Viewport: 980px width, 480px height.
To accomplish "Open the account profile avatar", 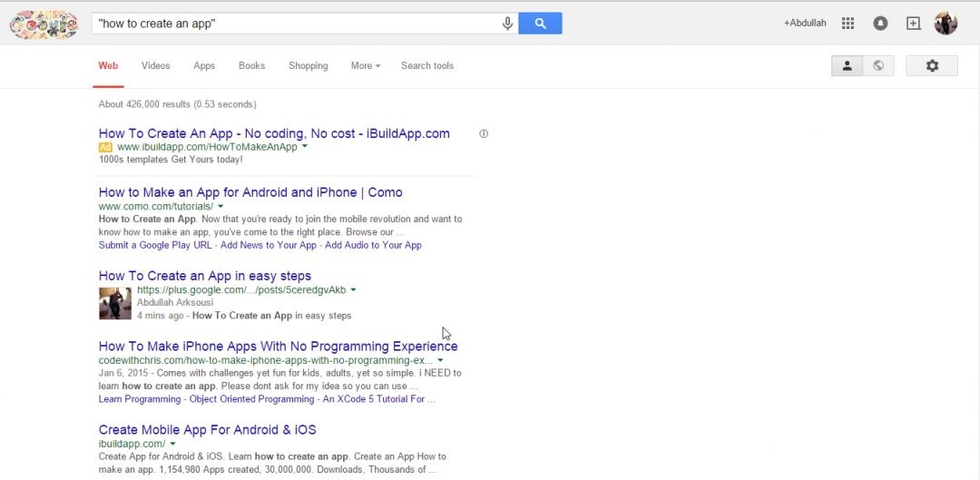I will pyautogui.click(x=946, y=24).
